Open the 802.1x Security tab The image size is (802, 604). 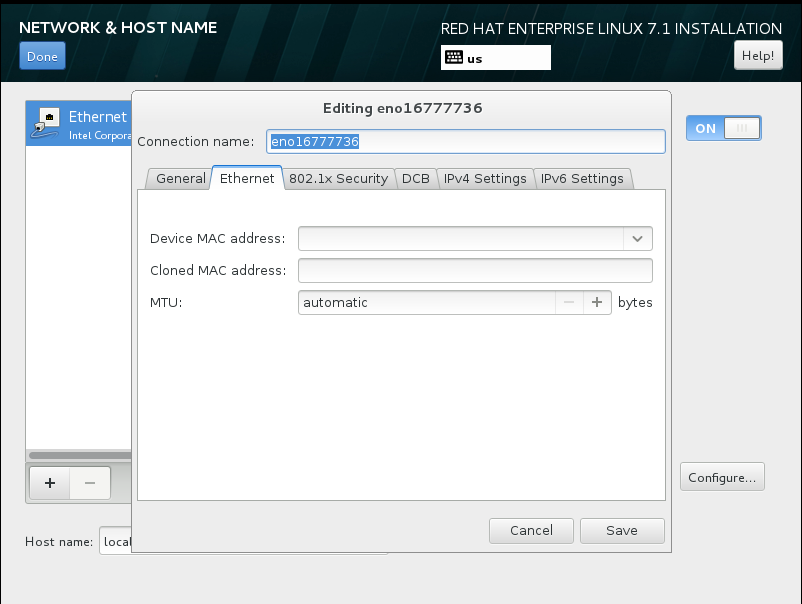339,178
